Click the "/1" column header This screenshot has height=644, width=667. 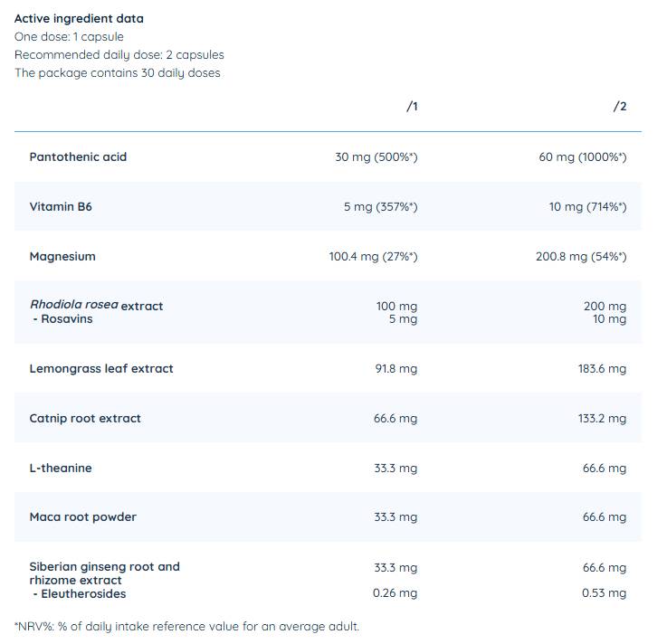click(x=412, y=107)
